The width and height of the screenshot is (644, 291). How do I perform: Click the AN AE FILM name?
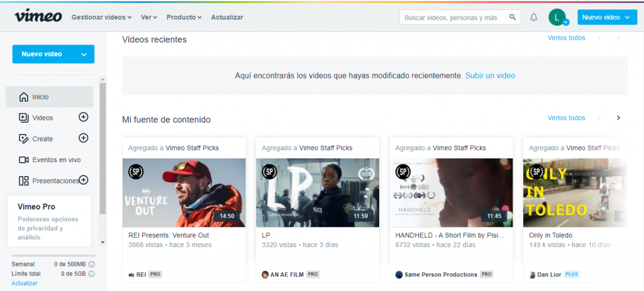click(287, 275)
